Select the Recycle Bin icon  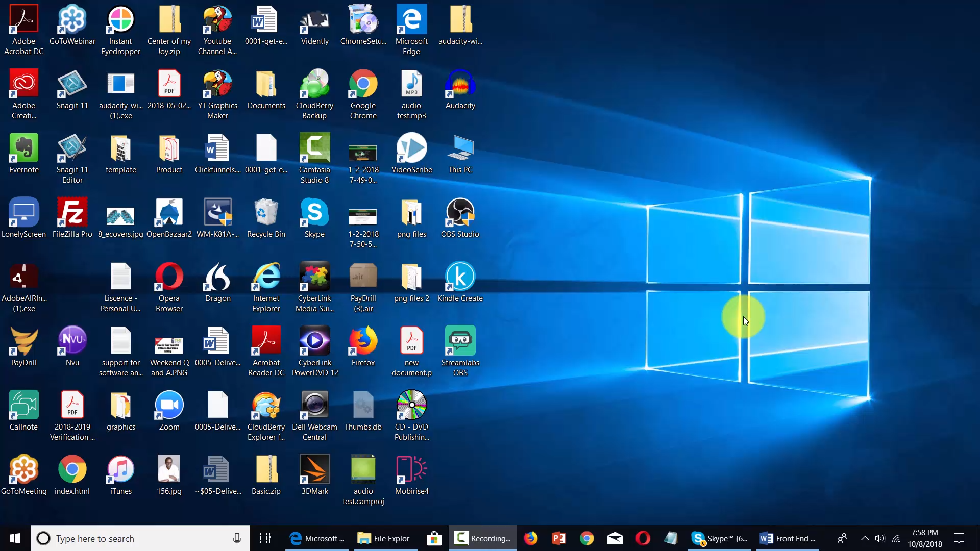click(266, 217)
